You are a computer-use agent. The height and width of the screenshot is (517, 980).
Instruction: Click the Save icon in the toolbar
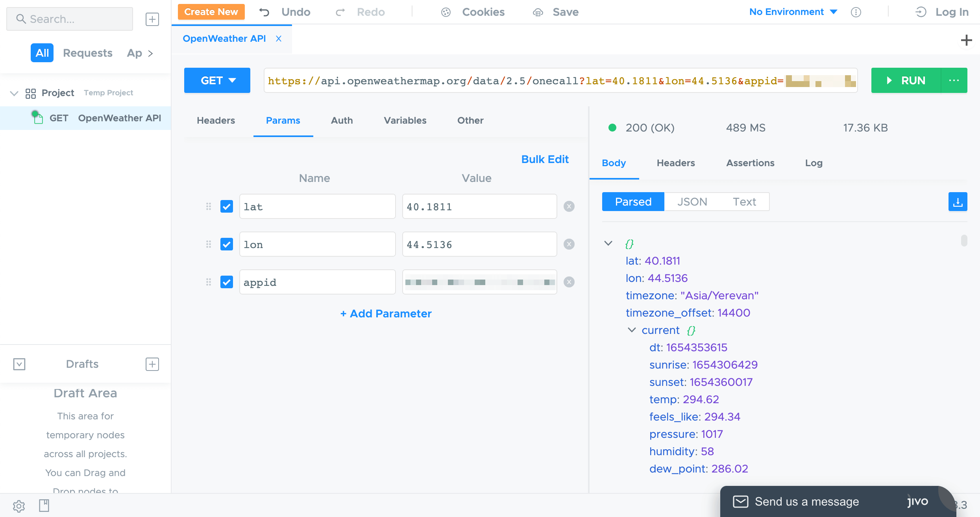538,13
